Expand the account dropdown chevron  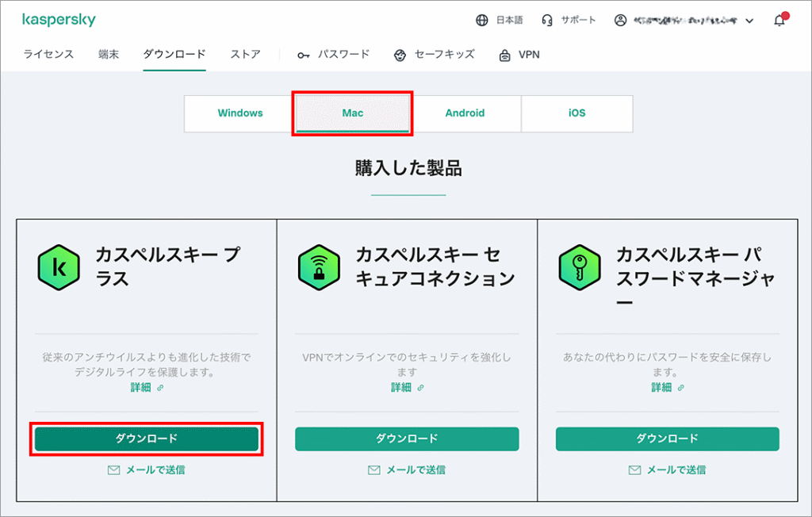coord(749,21)
